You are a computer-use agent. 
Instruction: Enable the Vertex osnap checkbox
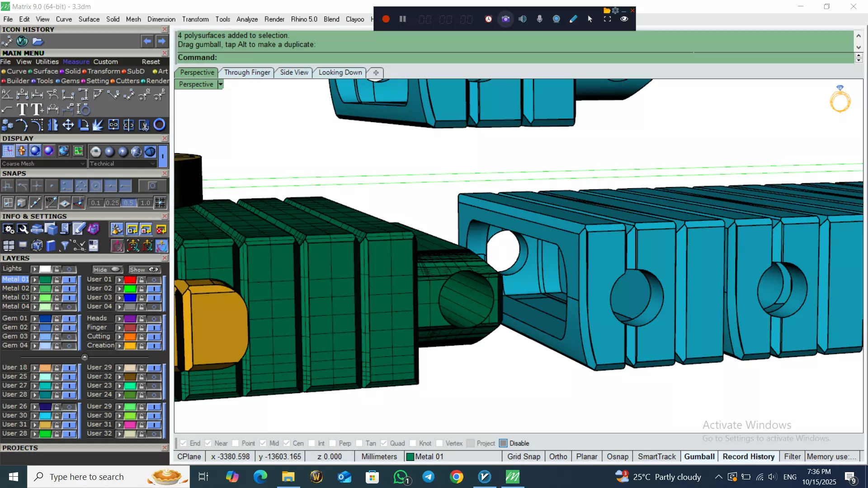coord(439,443)
